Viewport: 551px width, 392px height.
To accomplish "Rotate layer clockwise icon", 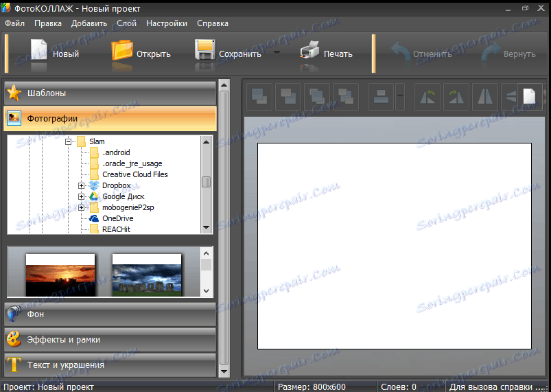I will [456, 97].
